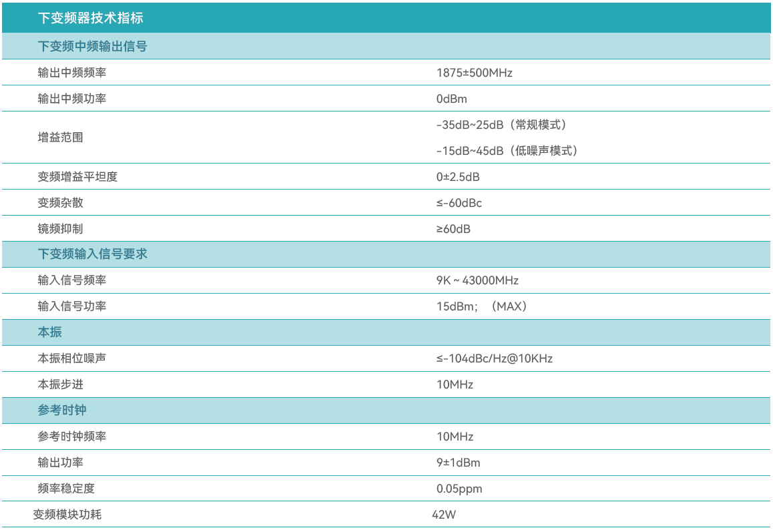Click the -35dB~25dB 常规模式 gain value
The image size is (773, 532).
504,125
